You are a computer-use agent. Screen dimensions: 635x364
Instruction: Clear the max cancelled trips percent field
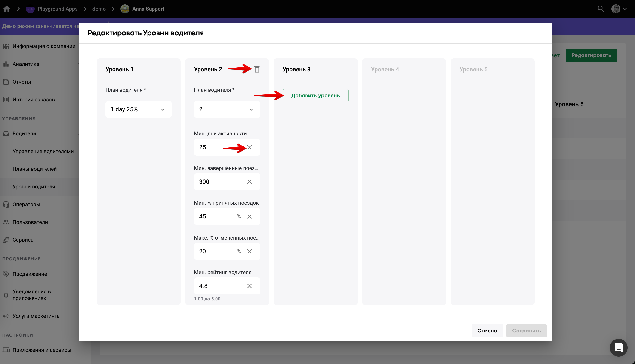[x=249, y=251]
